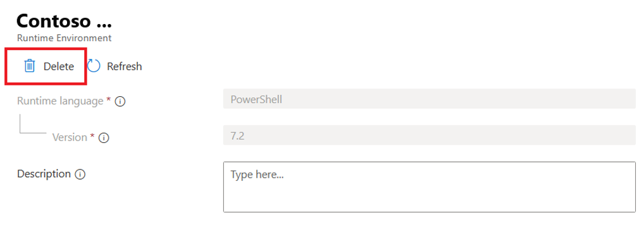The width and height of the screenshot is (644, 229).
Task: Click the red asterisk beside Runtime language
Action: 108,100
